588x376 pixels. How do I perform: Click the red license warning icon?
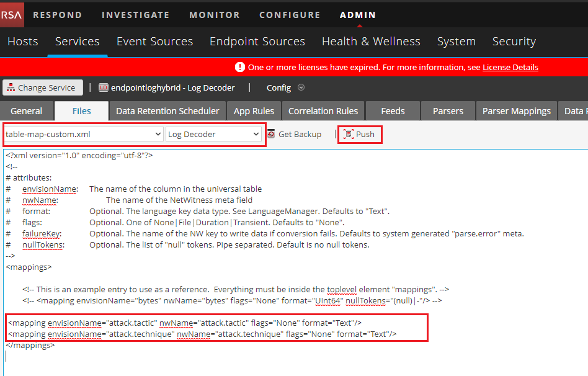(x=239, y=67)
